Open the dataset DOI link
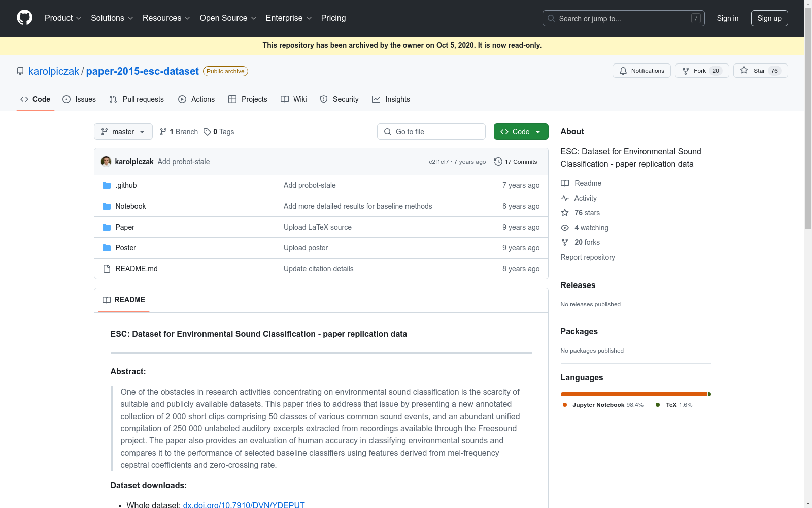This screenshot has height=508, width=812. pos(244,504)
